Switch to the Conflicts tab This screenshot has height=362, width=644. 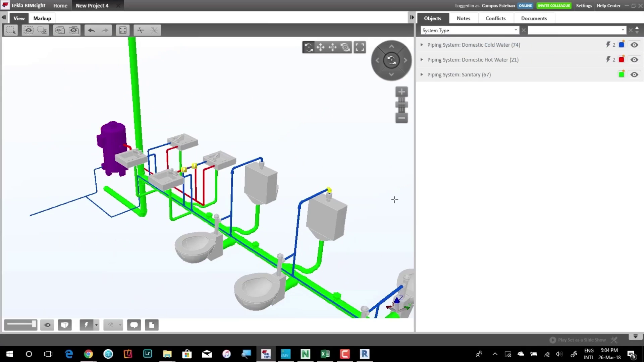(x=495, y=18)
